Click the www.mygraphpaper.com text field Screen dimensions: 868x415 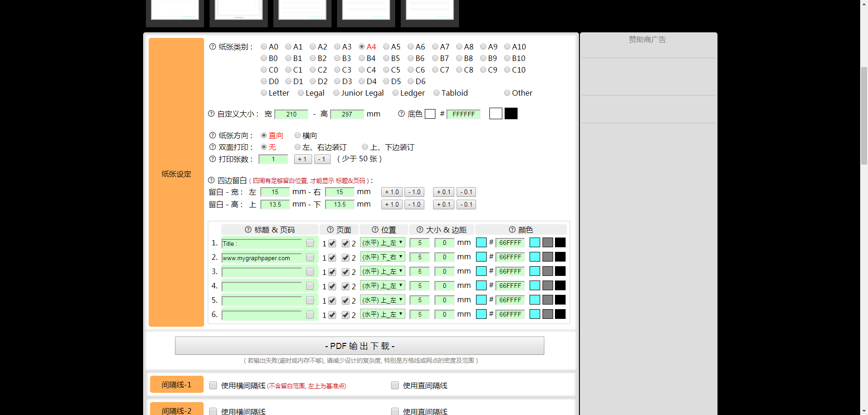coord(262,258)
